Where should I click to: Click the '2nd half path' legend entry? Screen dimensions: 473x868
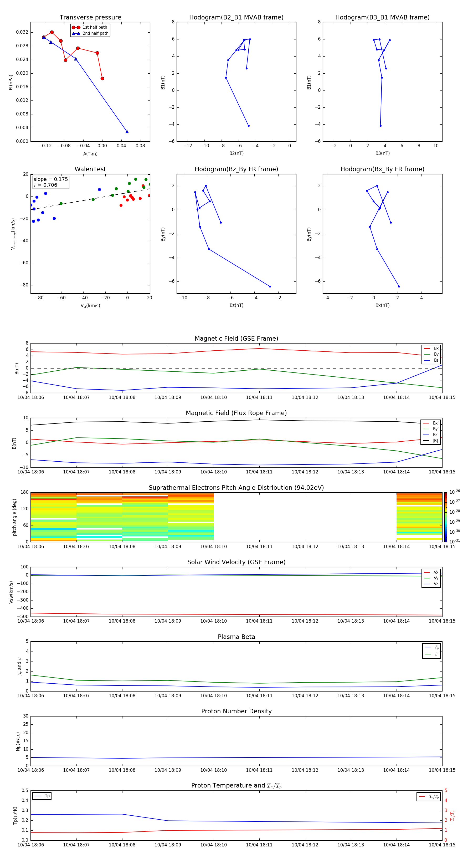[90, 33]
